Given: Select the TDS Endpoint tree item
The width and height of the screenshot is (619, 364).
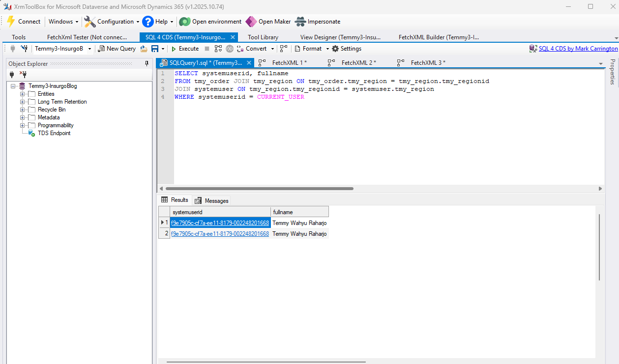Looking at the screenshot, I should (54, 133).
